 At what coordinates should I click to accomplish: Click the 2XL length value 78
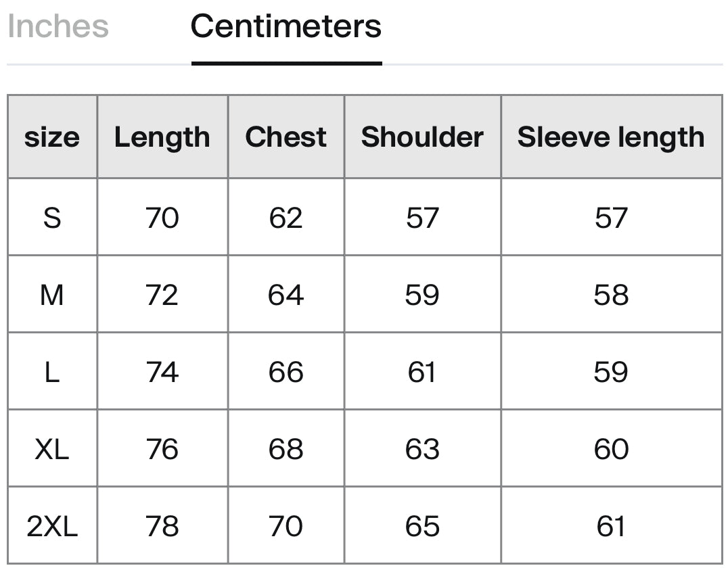coord(162,526)
